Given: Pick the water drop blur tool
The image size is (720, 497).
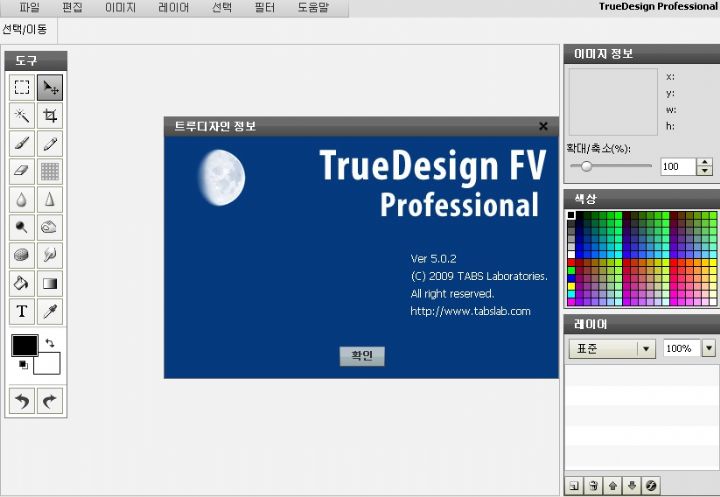Looking at the screenshot, I should click(x=22, y=199).
